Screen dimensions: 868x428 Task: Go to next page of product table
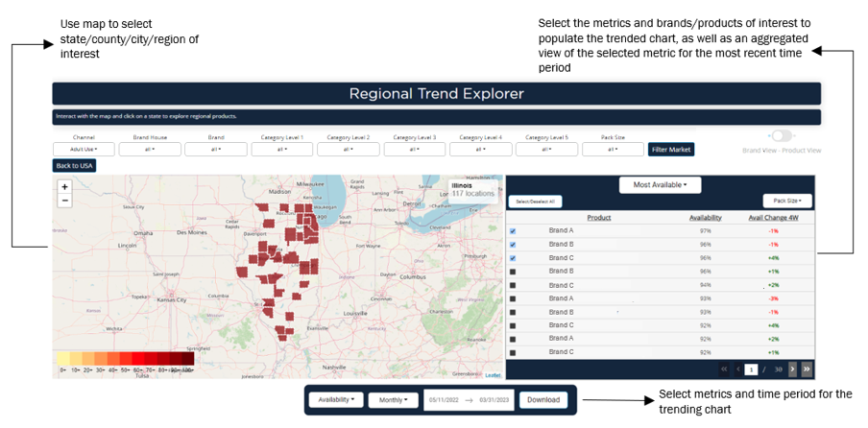pyautogui.click(x=793, y=369)
